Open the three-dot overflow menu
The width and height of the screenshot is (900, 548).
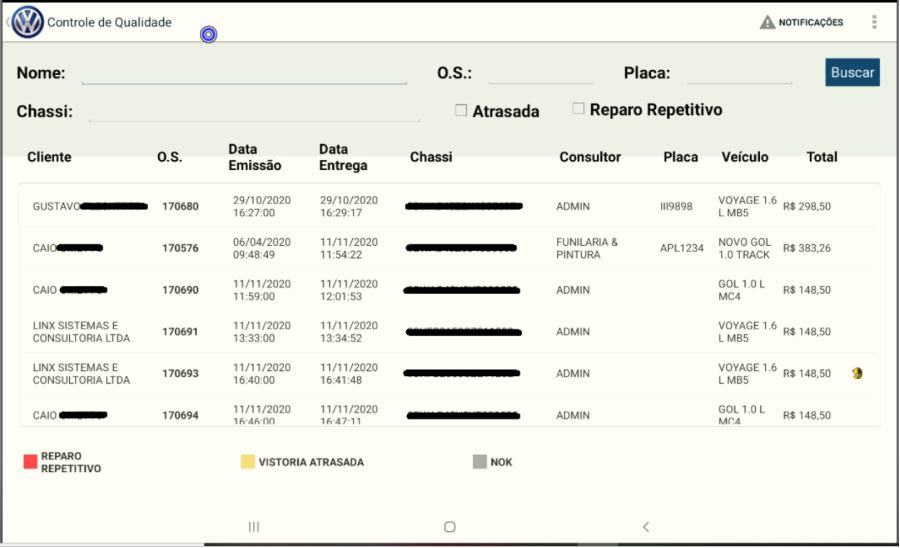click(875, 22)
